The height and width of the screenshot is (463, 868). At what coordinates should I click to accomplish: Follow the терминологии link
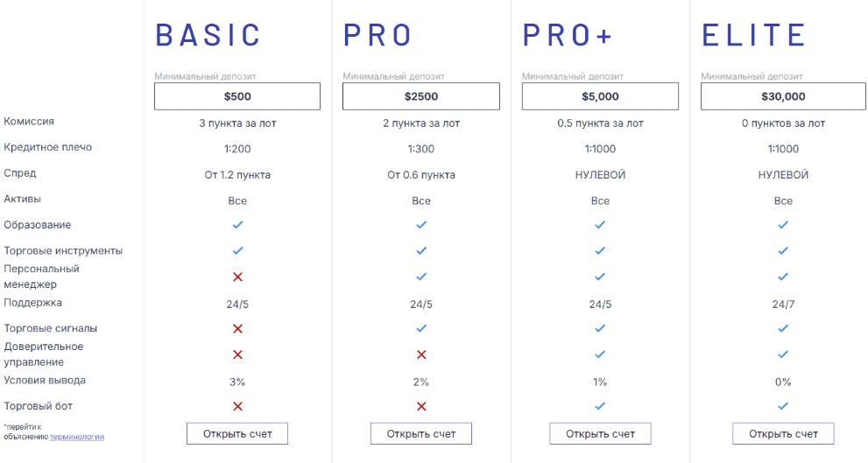[77, 436]
